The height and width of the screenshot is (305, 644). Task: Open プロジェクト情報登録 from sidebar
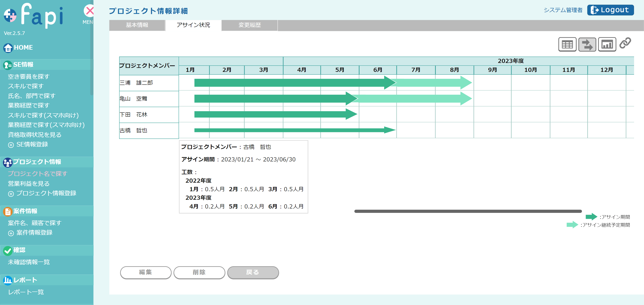coord(46,193)
